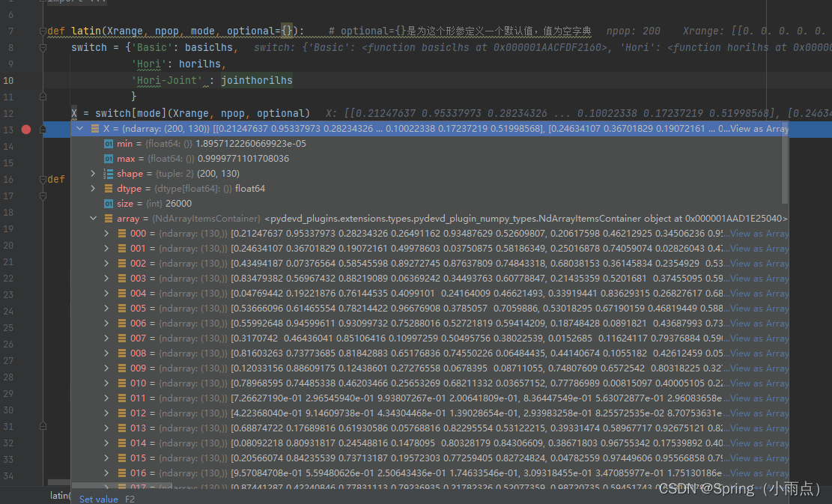Open View as Array for row 002
832x504 pixels.
(x=759, y=263)
